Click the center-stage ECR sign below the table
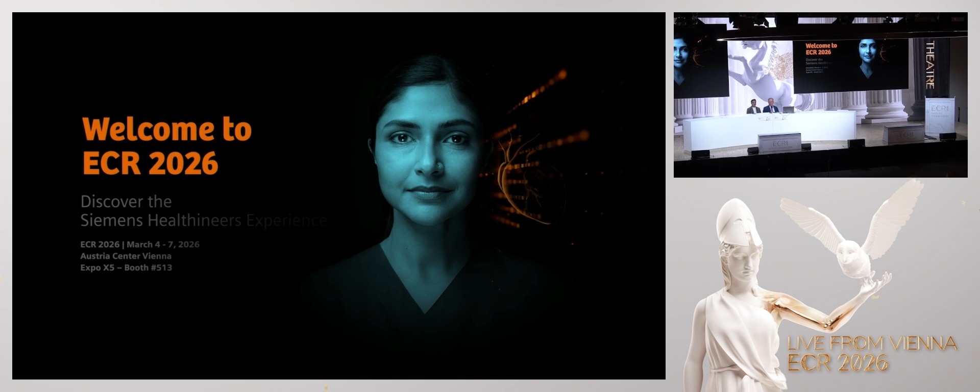 779,143
